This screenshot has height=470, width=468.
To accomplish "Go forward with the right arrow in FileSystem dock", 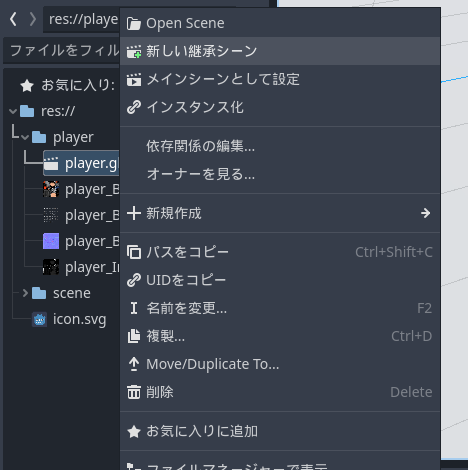I will pos(33,19).
